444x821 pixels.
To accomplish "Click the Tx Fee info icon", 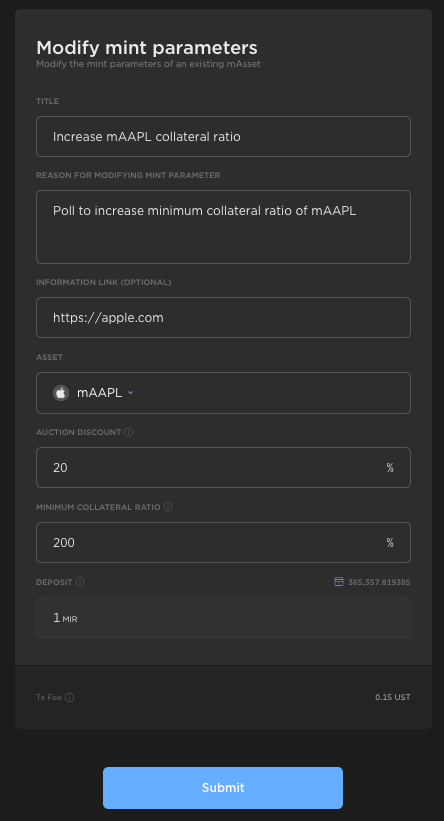I will (x=70, y=697).
